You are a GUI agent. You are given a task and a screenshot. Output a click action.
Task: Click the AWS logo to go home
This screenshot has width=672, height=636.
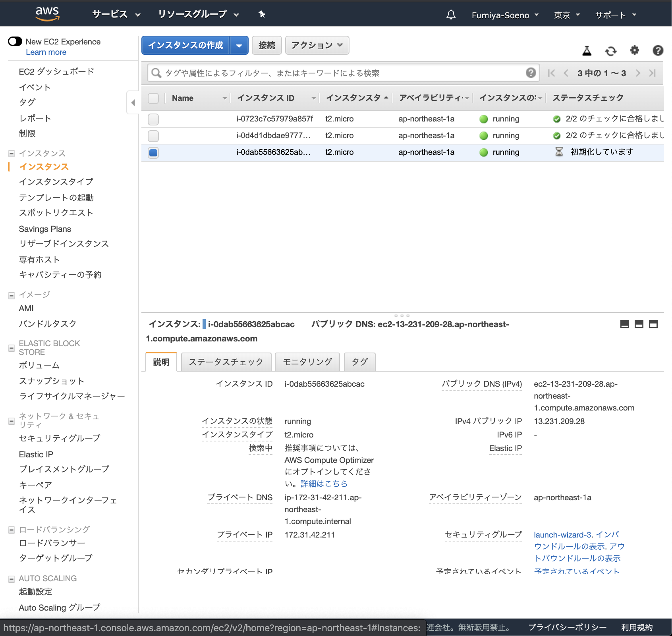[47, 13]
